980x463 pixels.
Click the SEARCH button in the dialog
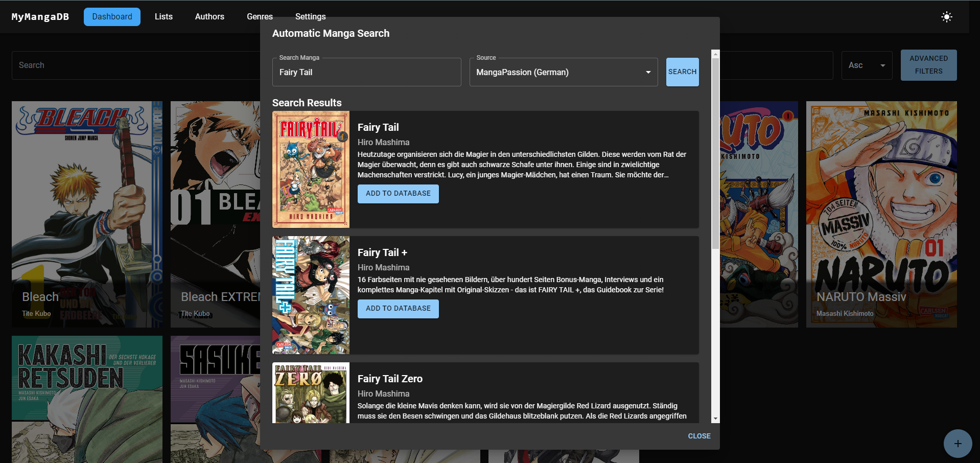point(682,72)
